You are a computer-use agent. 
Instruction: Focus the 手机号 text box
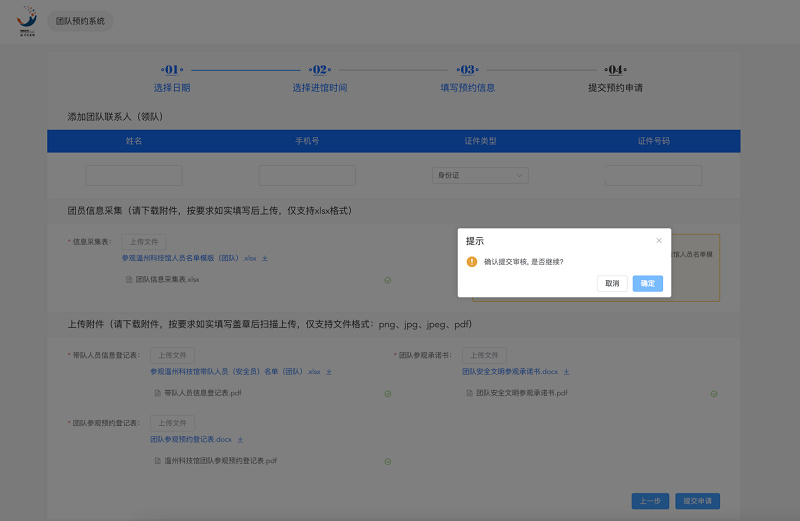pyautogui.click(x=307, y=176)
